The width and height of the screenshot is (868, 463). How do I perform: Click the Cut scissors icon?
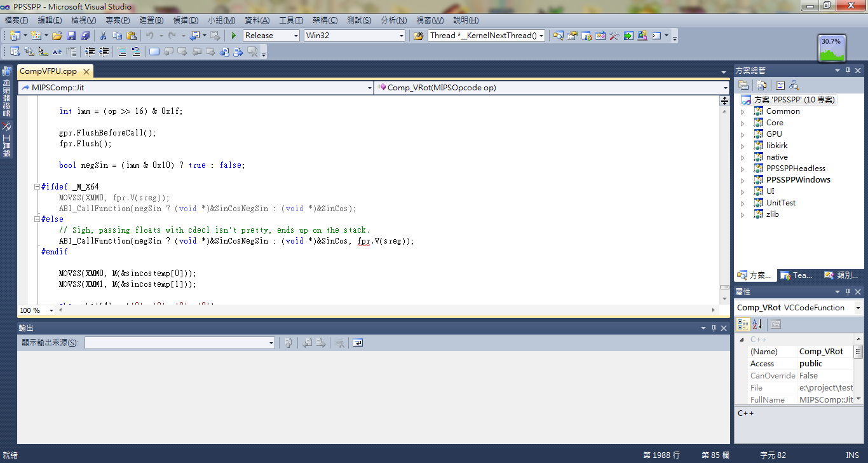tap(103, 36)
